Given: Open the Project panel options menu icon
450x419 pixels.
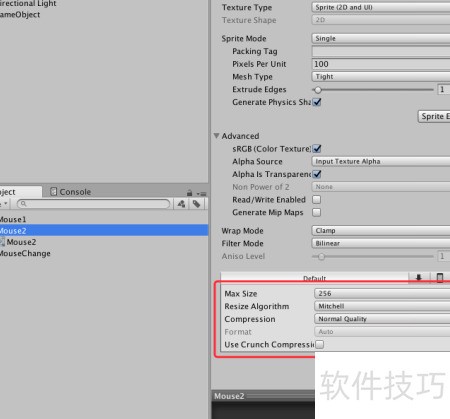Looking at the screenshot, I should [201, 194].
